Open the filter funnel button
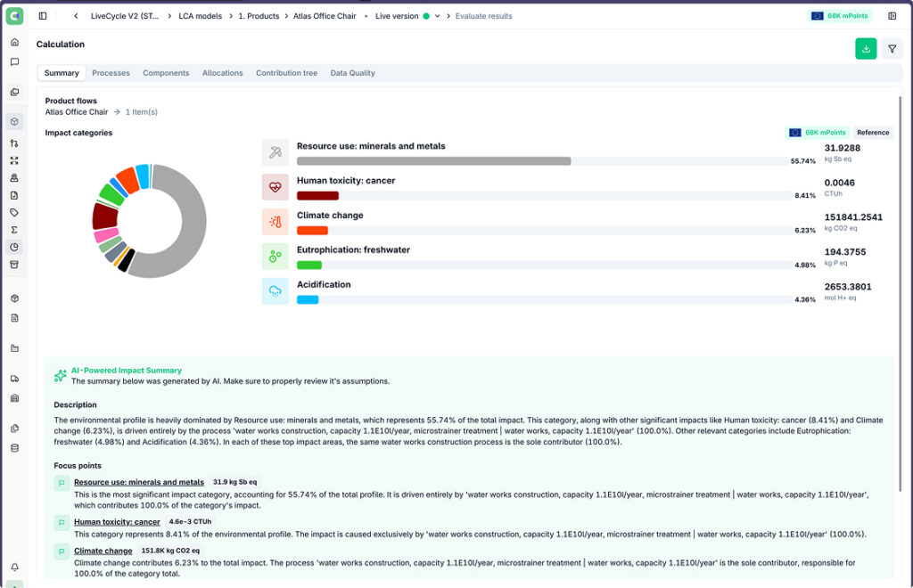The image size is (913, 588). [892, 49]
